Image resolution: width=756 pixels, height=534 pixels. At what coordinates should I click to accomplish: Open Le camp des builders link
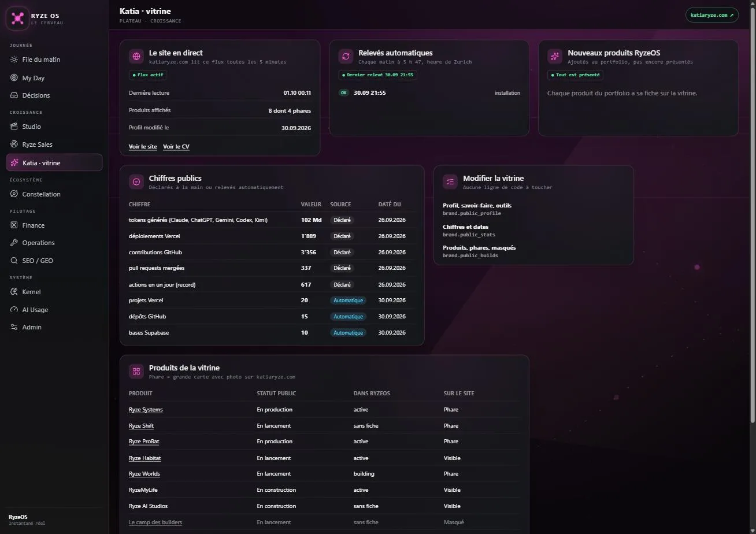pyautogui.click(x=155, y=522)
